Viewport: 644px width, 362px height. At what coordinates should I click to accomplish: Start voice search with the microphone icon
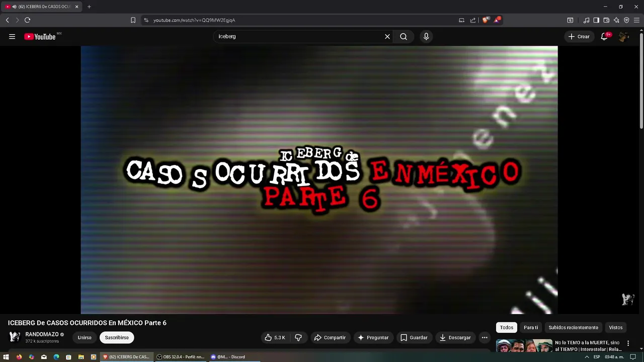[426, 37]
